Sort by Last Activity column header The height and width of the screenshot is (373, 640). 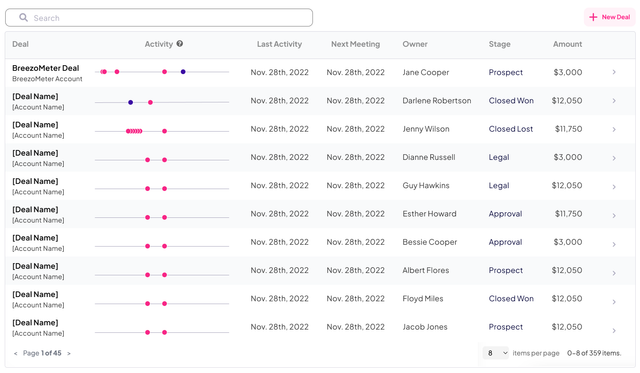[x=279, y=44]
